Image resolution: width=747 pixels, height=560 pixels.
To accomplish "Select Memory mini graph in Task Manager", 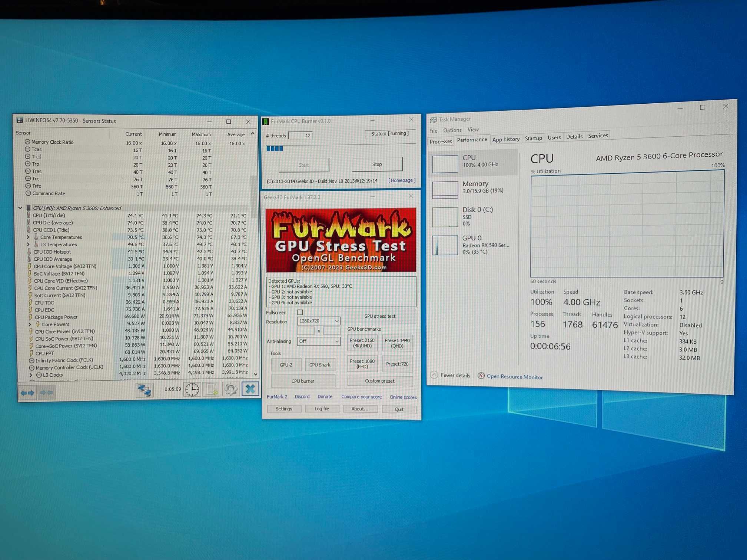I will (x=445, y=190).
